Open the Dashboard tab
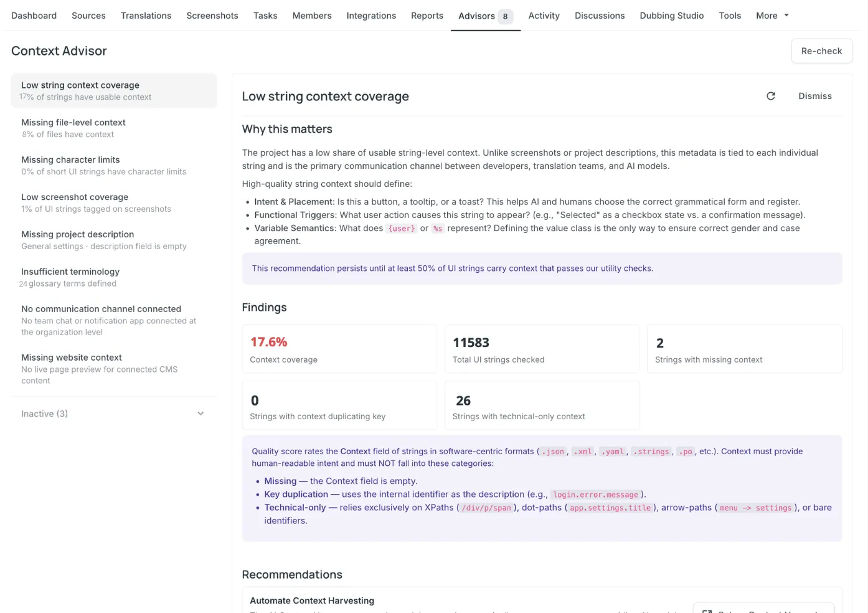The height and width of the screenshot is (613, 868). tap(34, 16)
